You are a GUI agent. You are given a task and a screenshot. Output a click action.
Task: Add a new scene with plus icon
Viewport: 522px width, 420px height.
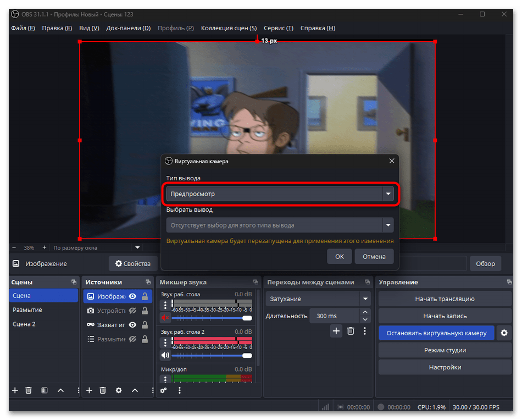pyautogui.click(x=15, y=390)
